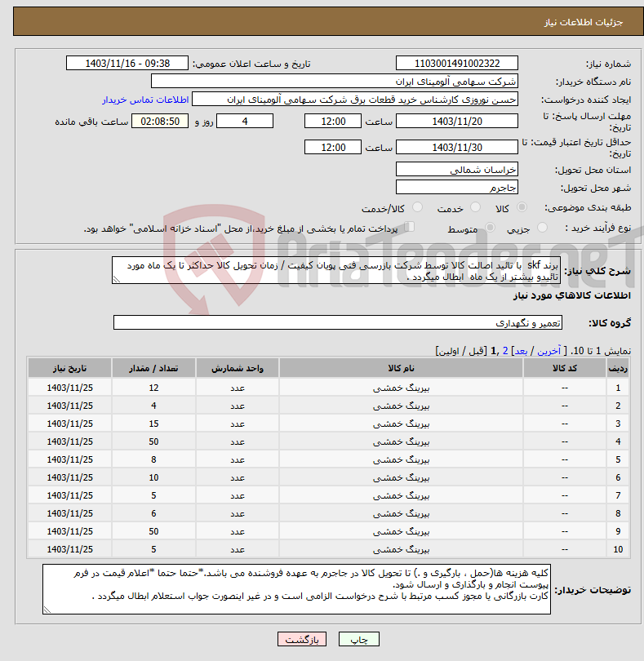The image size is (644, 661).
Task: Click quantity 4 in row 2
Action: (153, 406)
